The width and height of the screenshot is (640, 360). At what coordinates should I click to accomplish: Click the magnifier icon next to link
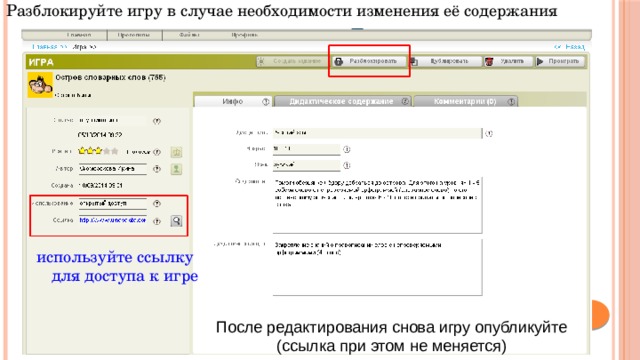176,221
